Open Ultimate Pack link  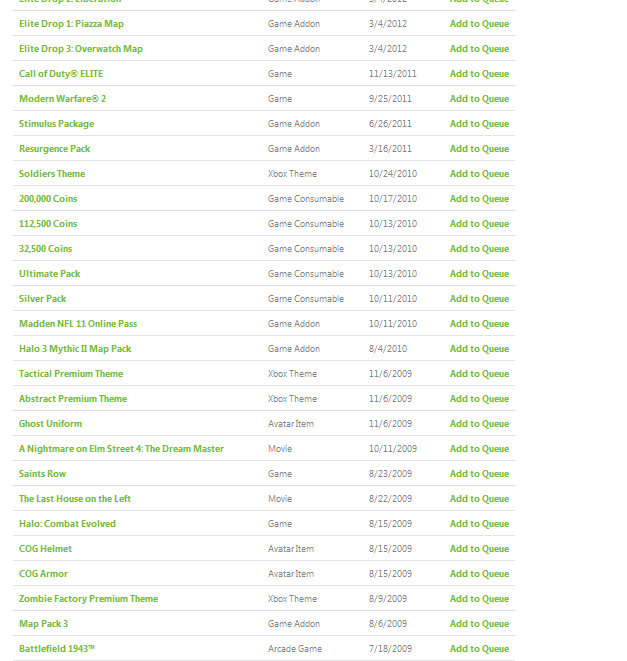(49, 274)
